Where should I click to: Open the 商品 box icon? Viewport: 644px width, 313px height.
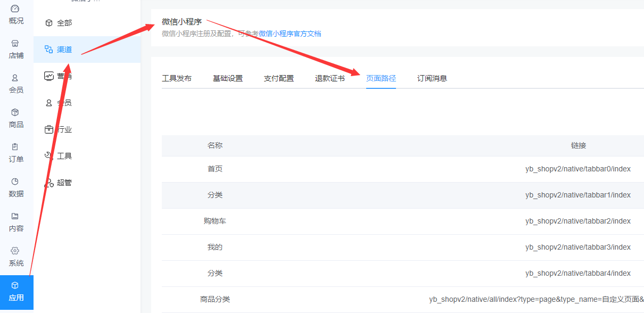point(15,112)
